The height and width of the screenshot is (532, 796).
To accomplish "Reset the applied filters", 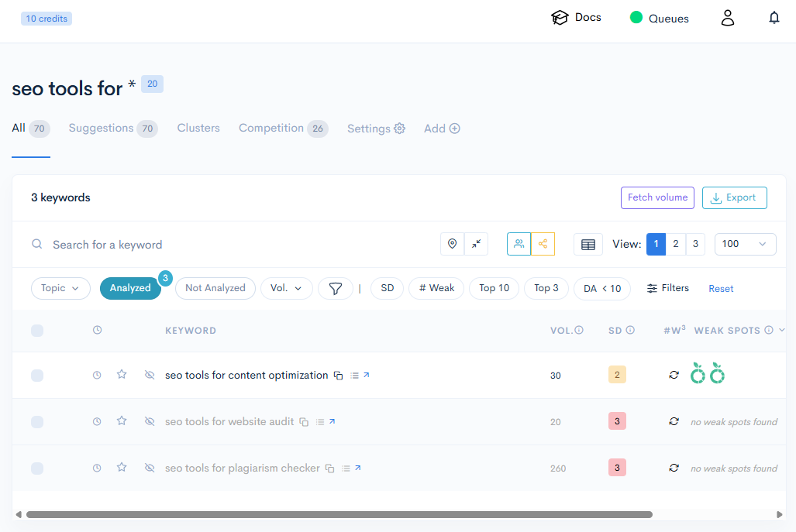I will click(x=721, y=289).
